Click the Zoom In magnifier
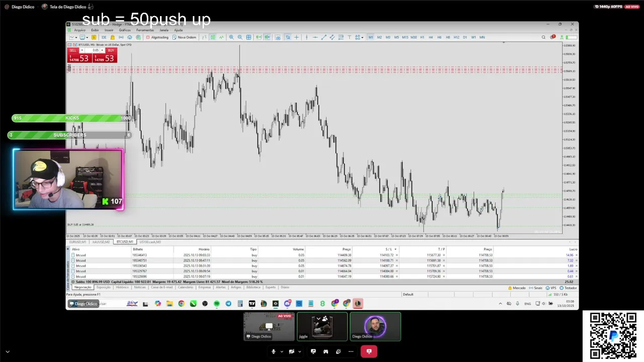The width and height of the screenshot is (644, 362). (231, 37)
